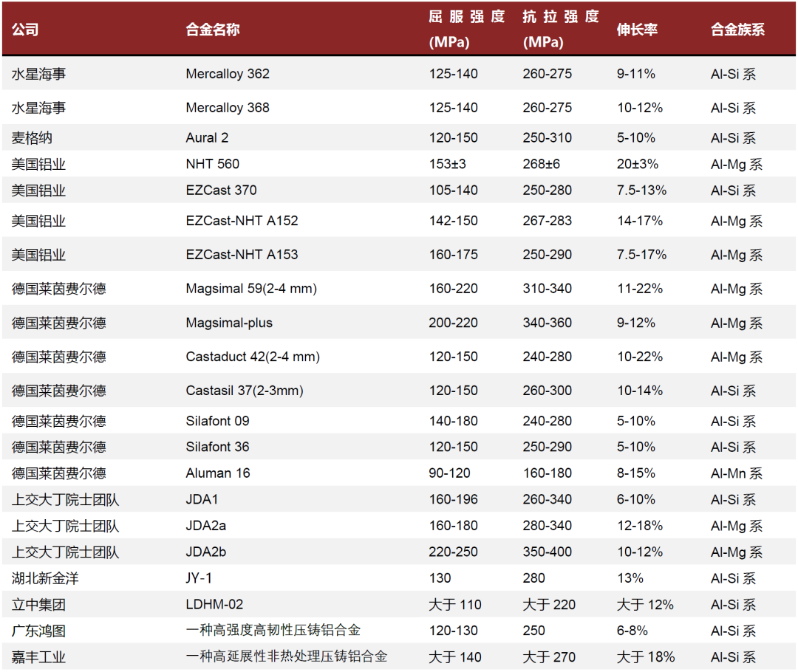Click the 大于 18% elongation value

[x=645, y=657]
